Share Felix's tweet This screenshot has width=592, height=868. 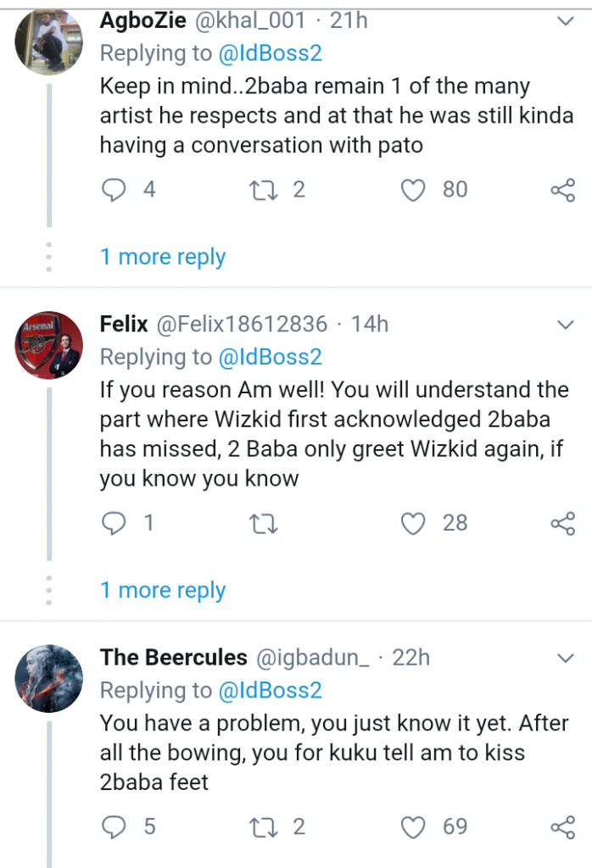click(562, 524)
